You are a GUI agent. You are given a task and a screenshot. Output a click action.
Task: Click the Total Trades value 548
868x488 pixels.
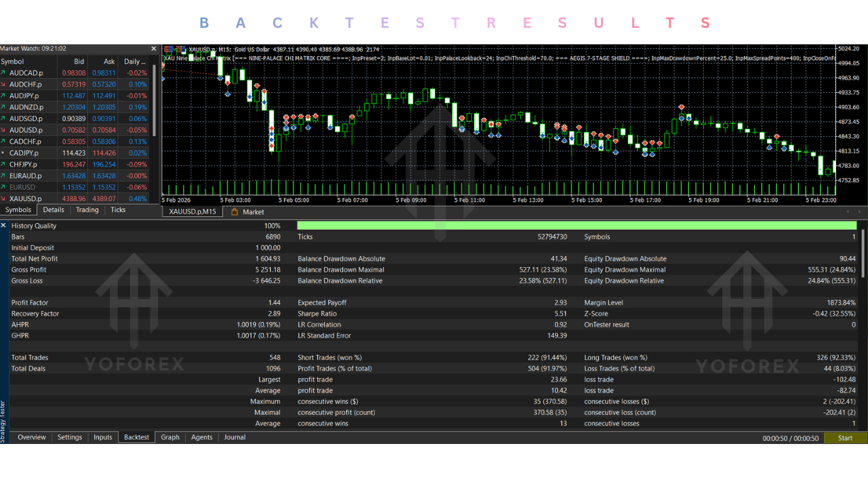tap(275, 358)
